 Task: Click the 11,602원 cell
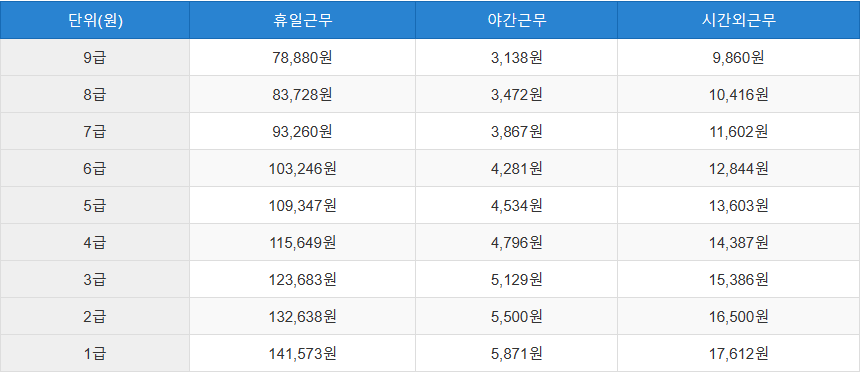click(x=739, y=131)
